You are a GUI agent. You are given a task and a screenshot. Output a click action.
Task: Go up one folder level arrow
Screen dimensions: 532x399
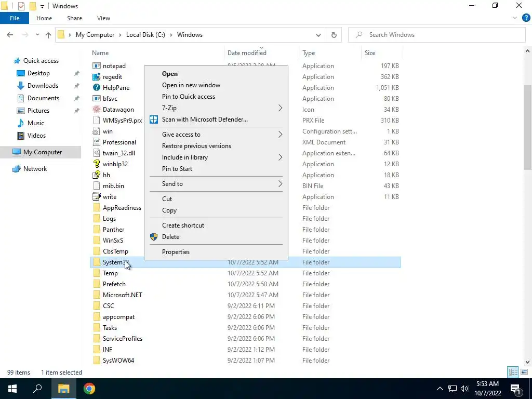48,35
